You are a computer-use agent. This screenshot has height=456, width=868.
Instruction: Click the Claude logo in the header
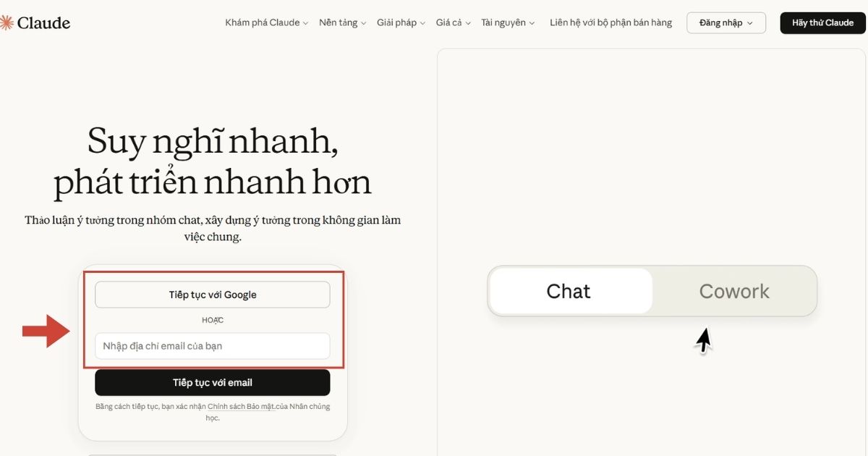tap(35, 23)
